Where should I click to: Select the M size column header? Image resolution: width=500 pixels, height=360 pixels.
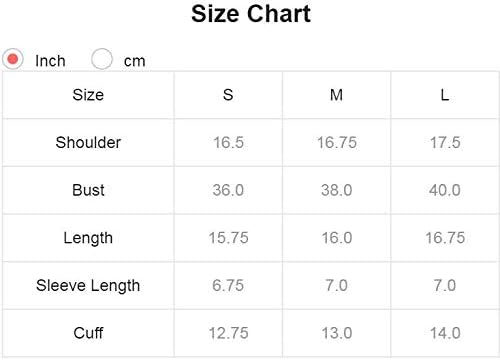pyautogui.click(x=336, y=95)
